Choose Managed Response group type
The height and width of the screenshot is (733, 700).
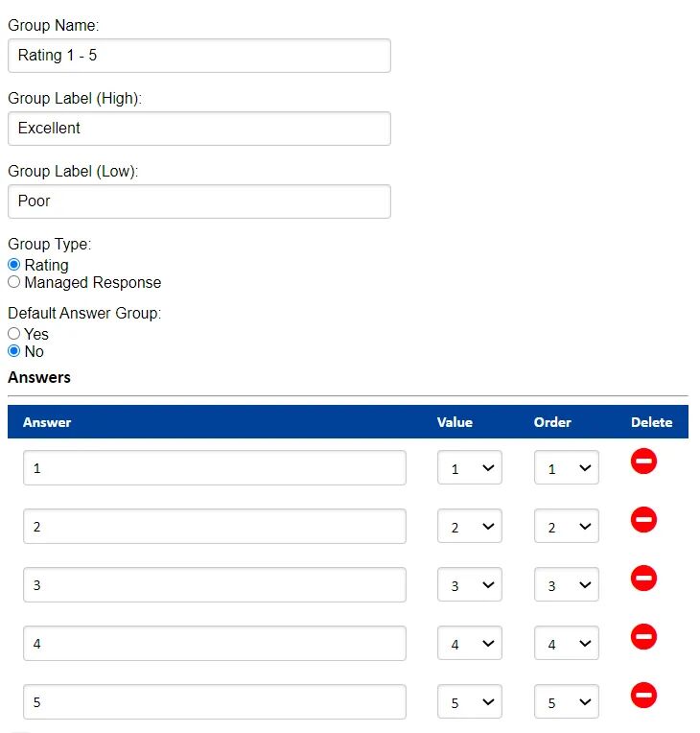(14, 282)
